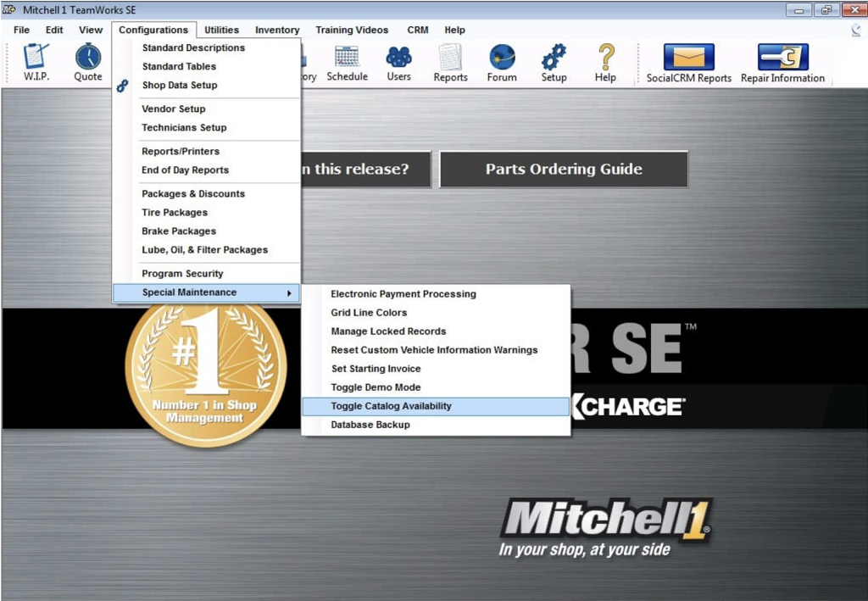Open the Edit menu

click(54, 30)
